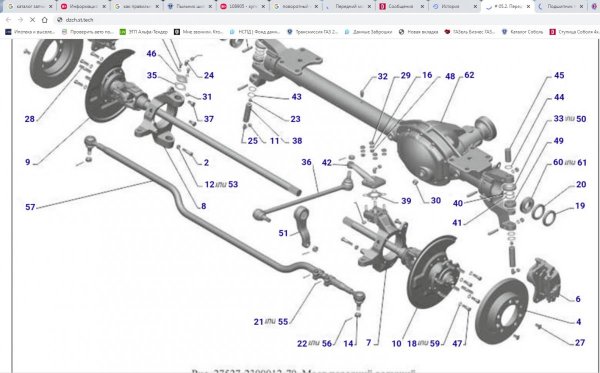Click part number 57 on the tie rod

[30, 207]
